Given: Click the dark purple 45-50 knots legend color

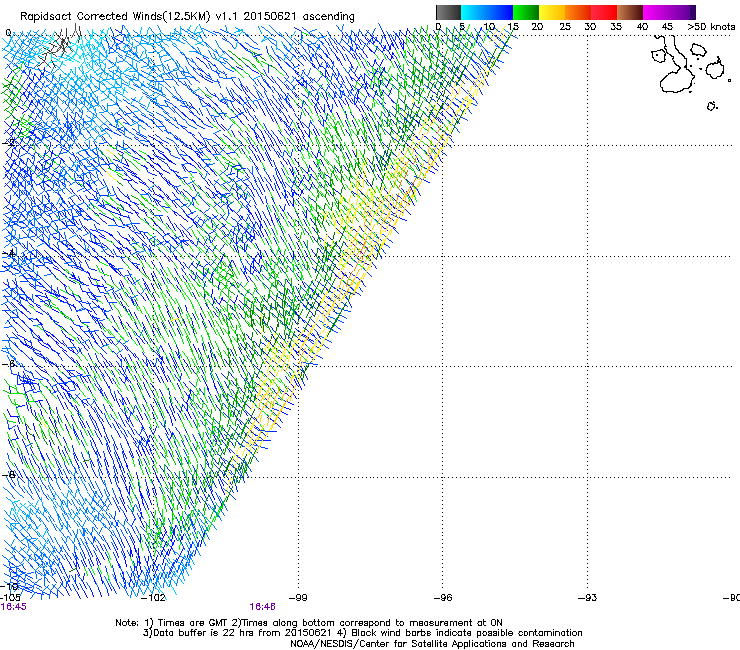Looking at the screenshot, I should [682, 12].
